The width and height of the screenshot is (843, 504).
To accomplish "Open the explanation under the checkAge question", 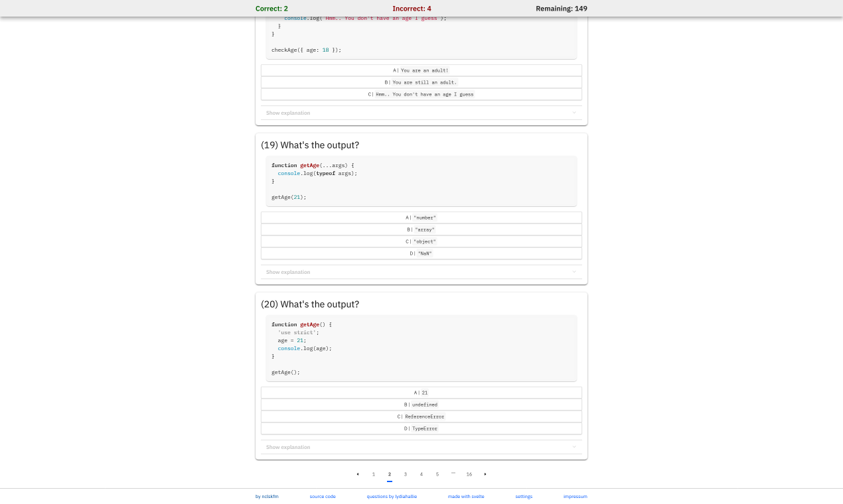I will (x=421, y=113).
